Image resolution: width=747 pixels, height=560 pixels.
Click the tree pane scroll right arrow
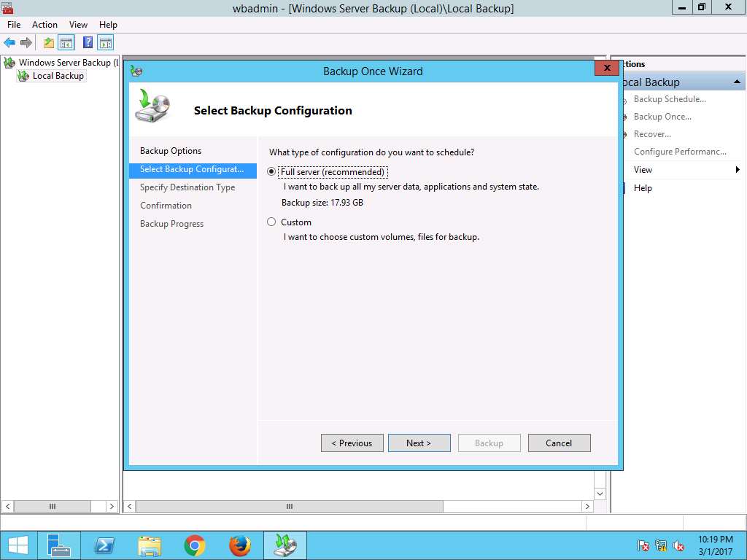pos(112,506)
